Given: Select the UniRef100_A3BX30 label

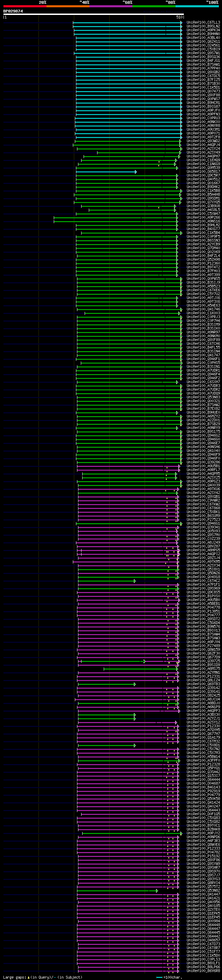Looking at the screenshot, I should coord(203,714).
